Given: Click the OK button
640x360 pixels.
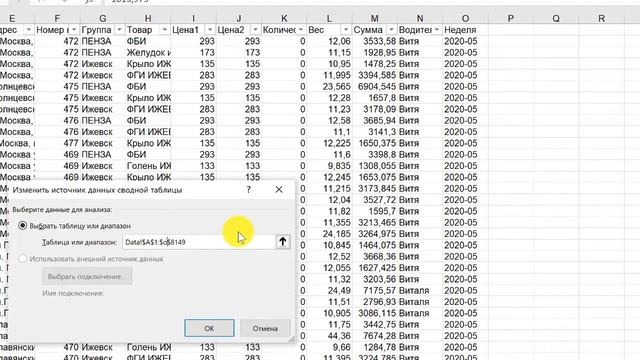Looking at the screenshot, I should tap(209, 328).
